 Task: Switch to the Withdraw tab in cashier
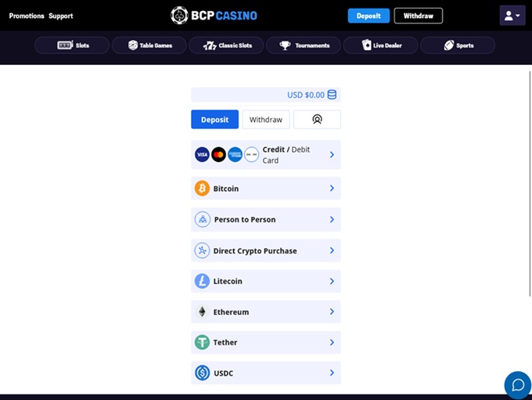[266, 120]
